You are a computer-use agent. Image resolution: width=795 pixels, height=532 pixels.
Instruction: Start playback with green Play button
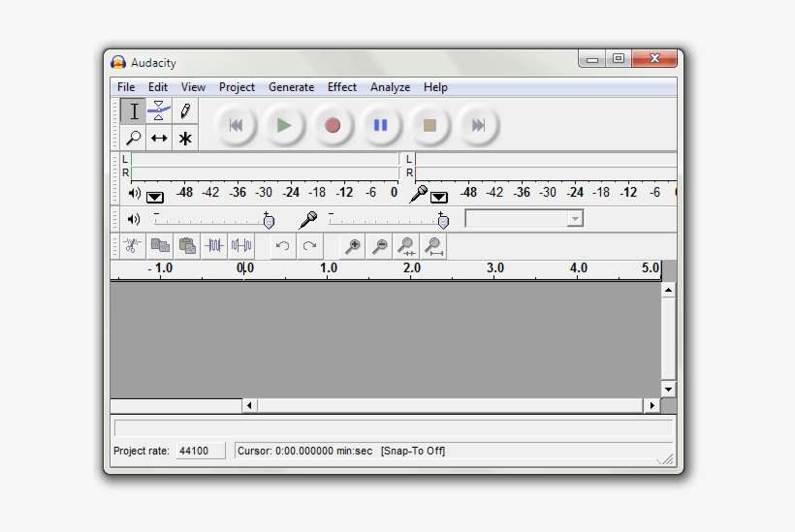pyautogui.click(x=284, y=125)
